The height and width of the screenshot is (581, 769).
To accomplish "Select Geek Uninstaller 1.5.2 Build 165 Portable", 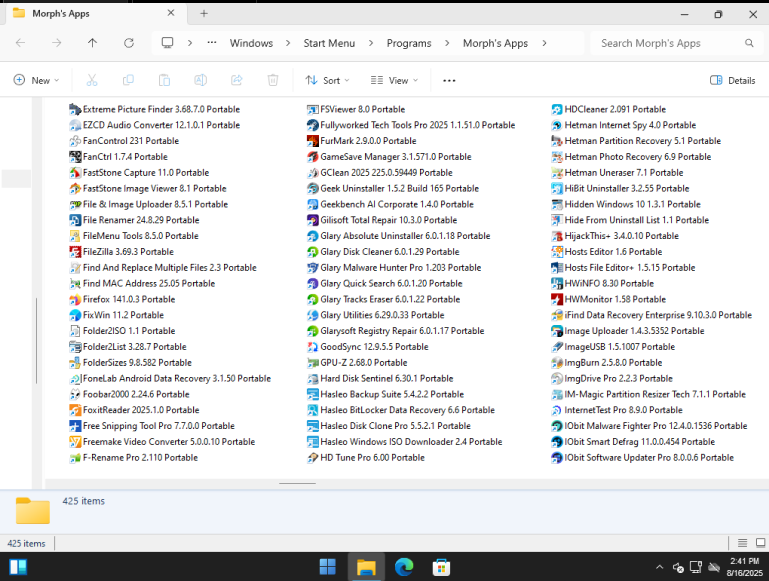I will coord(393,189).
